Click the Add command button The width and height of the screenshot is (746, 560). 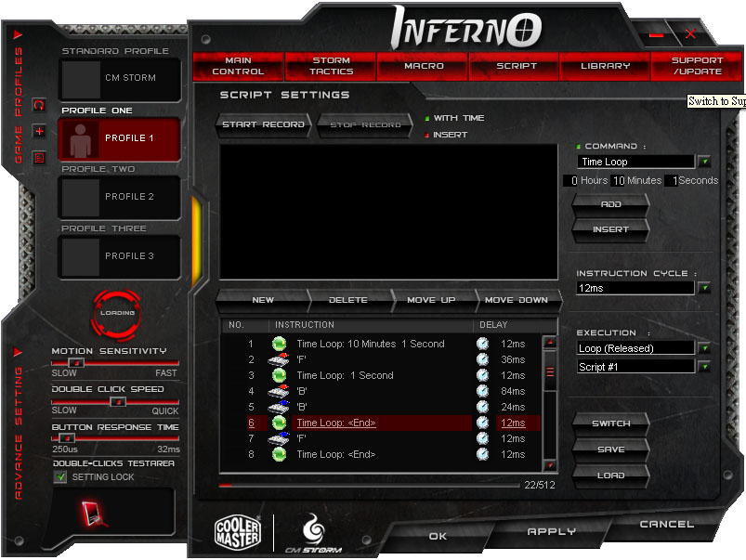point(611,204)
